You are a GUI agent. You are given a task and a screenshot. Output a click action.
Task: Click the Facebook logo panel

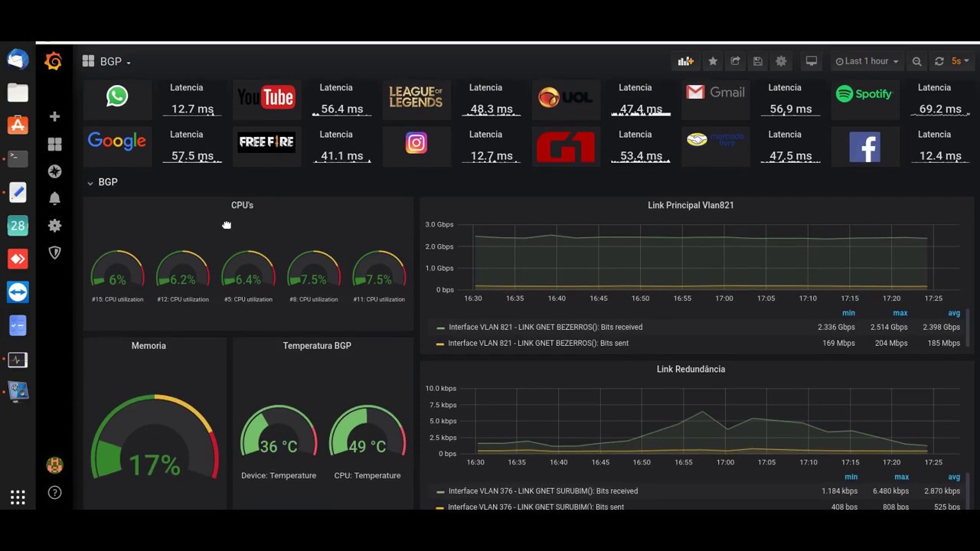pos(864,146)
